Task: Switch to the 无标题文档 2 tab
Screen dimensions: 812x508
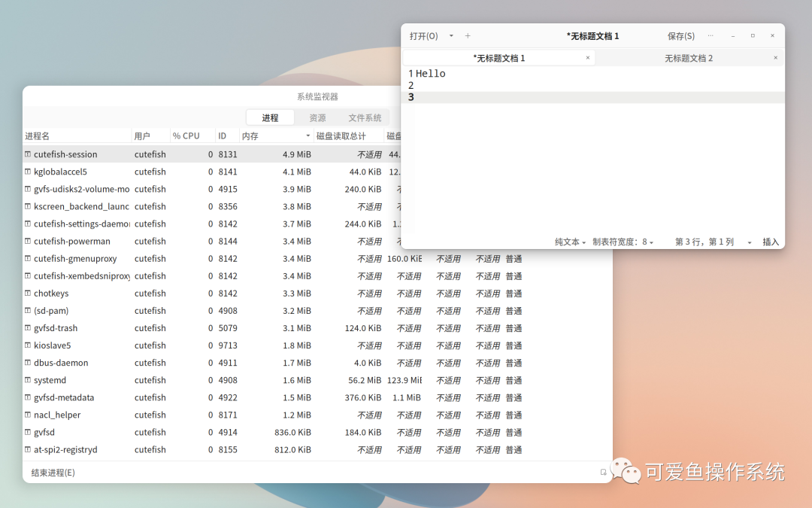Action: (x=688, y=57)
